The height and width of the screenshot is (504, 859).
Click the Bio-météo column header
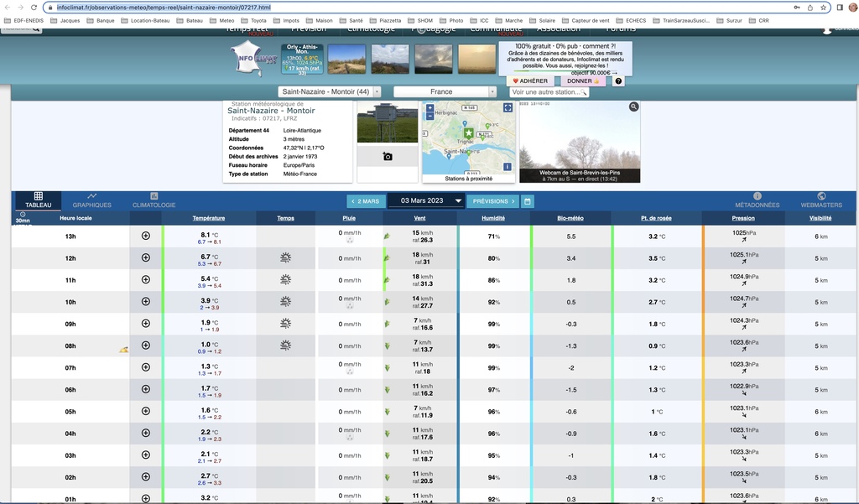point(570,218)
